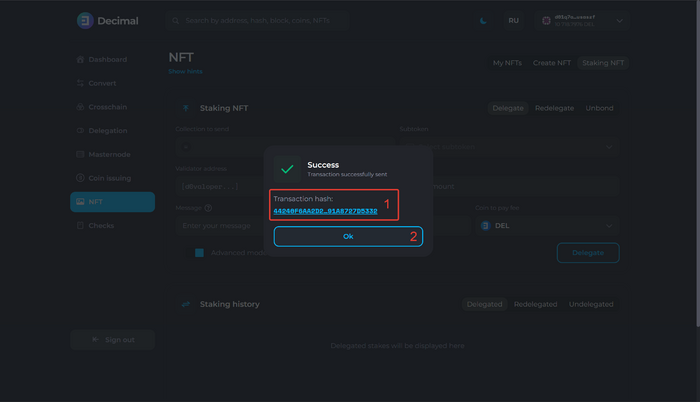Open the Subtoken dropdown

[509, 147]
